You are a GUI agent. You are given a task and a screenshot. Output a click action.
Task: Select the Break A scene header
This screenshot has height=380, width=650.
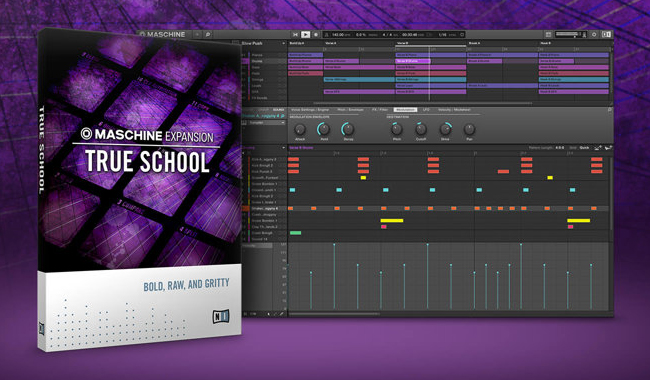(474, 43)
